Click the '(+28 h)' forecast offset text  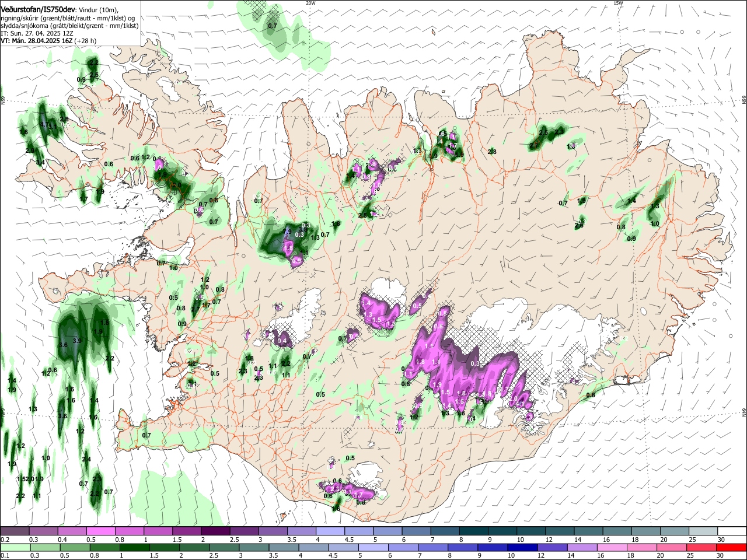pos(86,41)
